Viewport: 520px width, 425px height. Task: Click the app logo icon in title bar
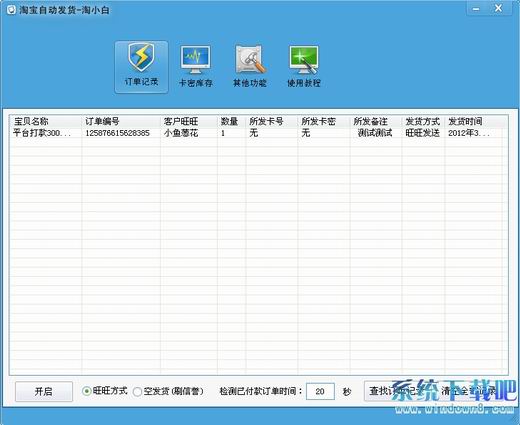point(11,11)
